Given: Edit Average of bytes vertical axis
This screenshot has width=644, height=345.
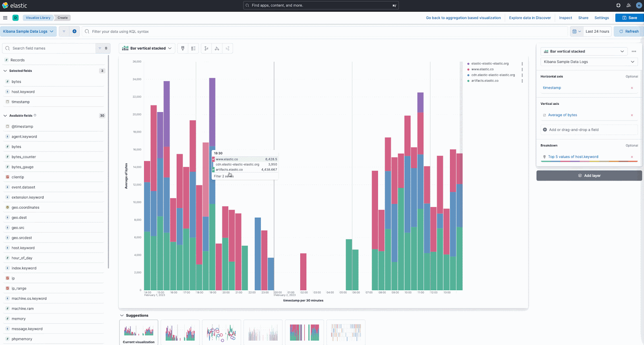Looking at the screenshot, I should point(562,115).
